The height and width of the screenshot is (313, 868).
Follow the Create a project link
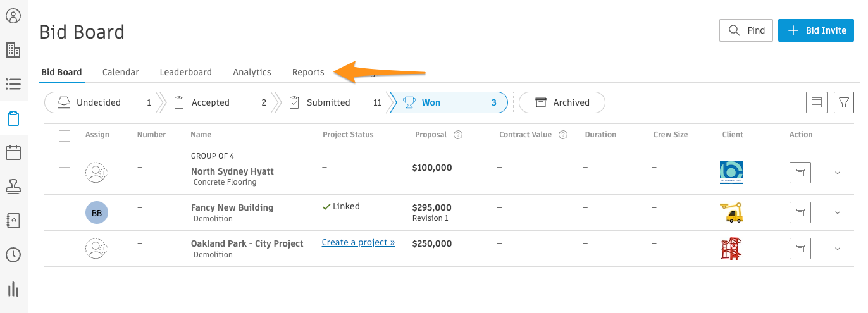tap(358, 242)
